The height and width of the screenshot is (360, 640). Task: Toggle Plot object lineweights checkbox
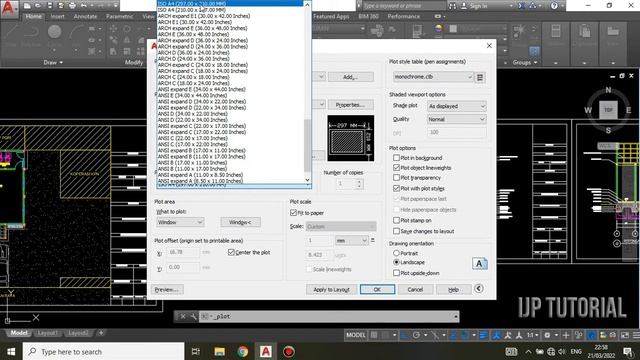396,168
